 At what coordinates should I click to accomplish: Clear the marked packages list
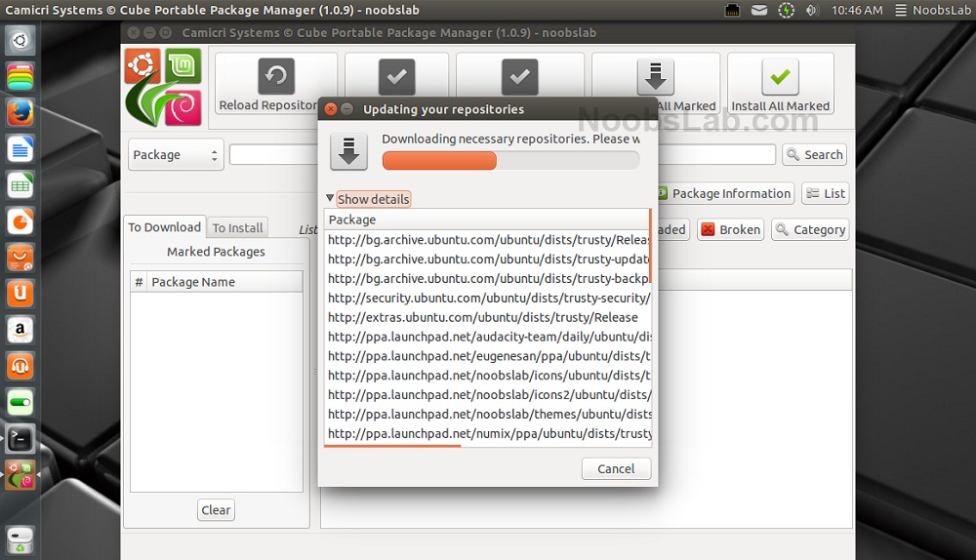(216, 509)
